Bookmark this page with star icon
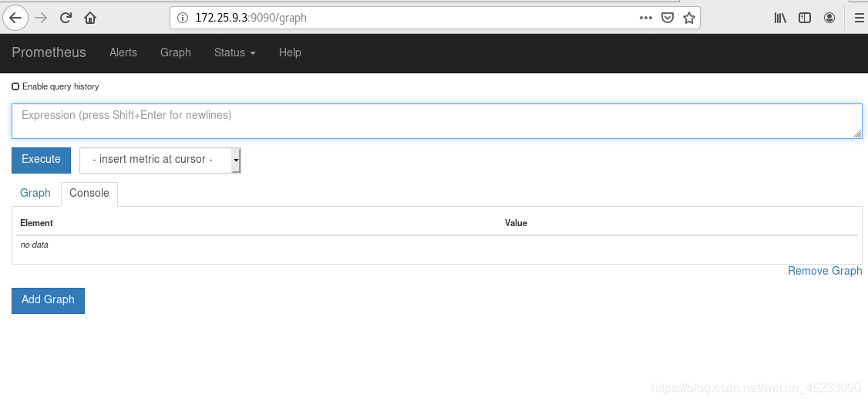The image size is (868, 402). click(x=688, y=18)
